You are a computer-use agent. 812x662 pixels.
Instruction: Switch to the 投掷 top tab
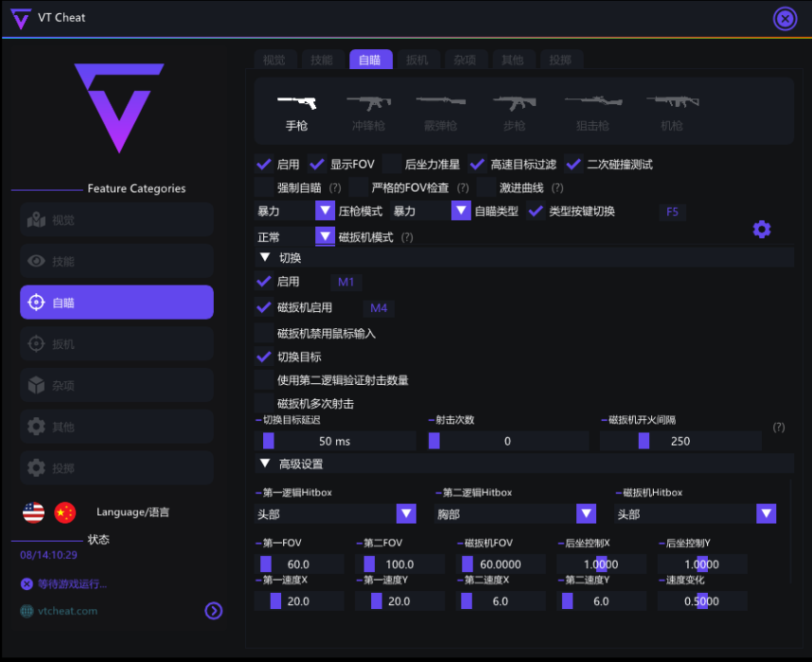click(x=560, y=60)
